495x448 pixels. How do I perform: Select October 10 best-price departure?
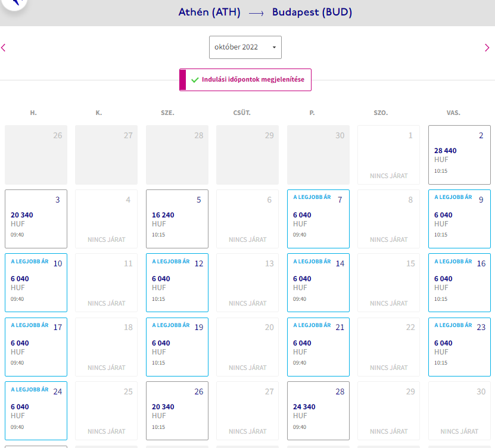coord(36,282)
